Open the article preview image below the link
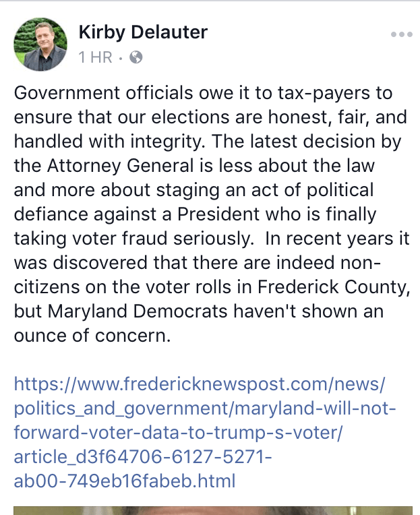Screen dimensions: 420x515 click(x=212, y=510)
